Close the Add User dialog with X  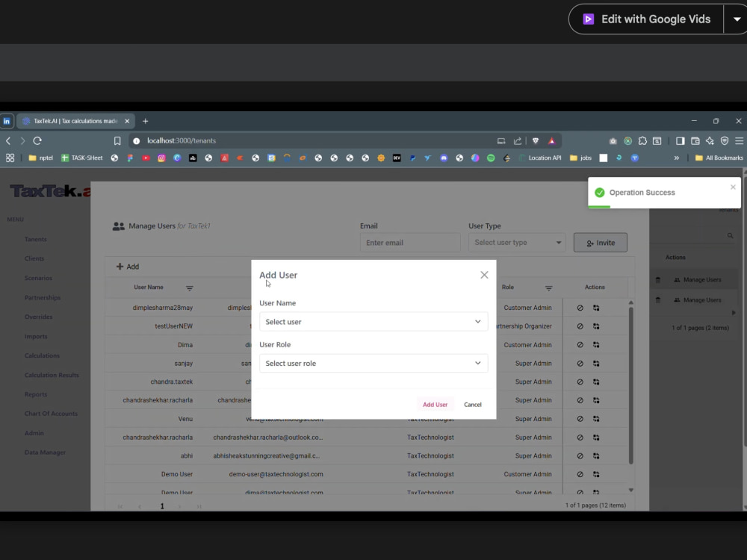[x=484, y=275]
